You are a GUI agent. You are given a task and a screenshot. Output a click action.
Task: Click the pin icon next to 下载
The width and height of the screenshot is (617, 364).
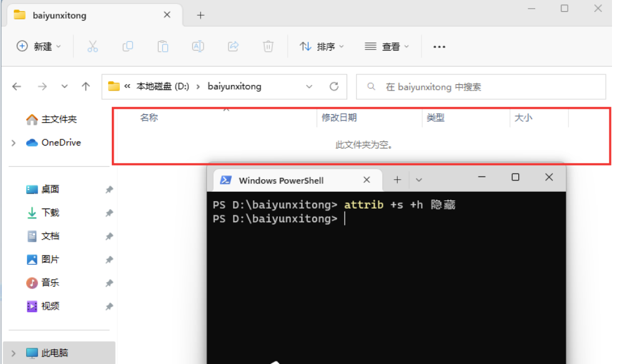point(109,213)
